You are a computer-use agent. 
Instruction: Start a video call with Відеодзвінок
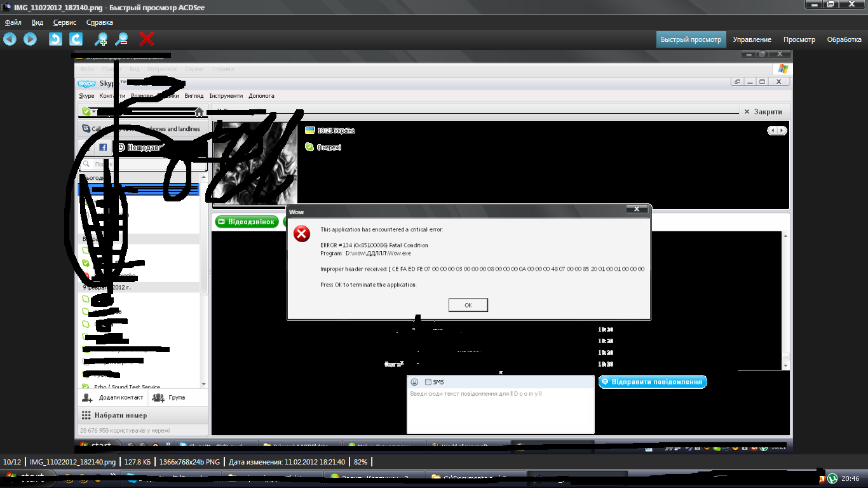pyautogui.click(x=247, y=222)
